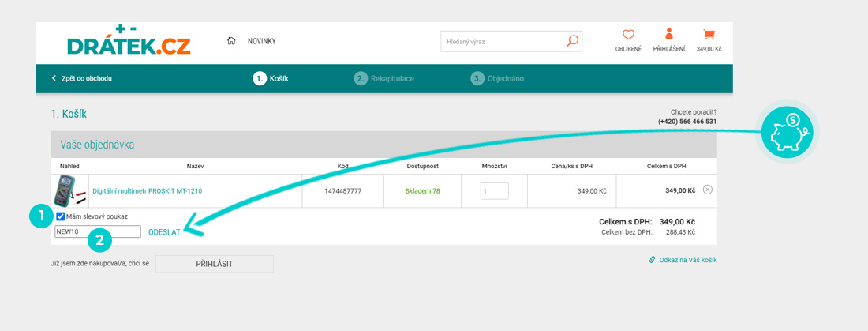The height and width of the screenshot is (331, 868).
Task: Click the search magnifier icon
Action: [572, 41]
